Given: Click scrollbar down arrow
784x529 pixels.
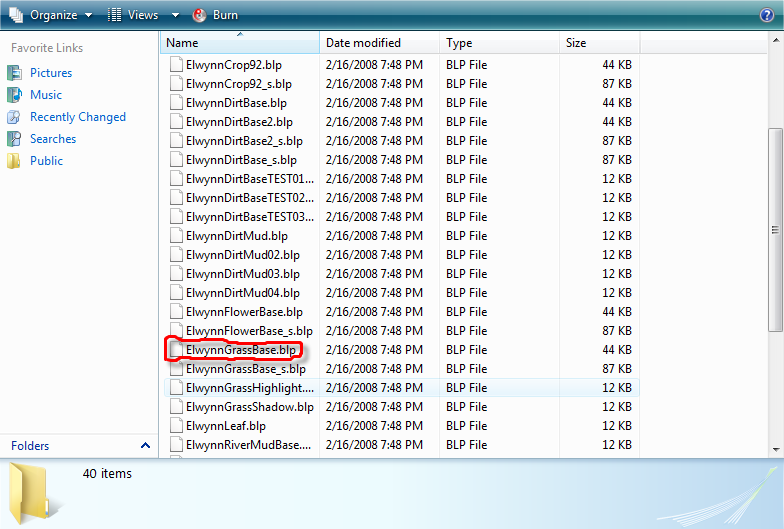Looking at the screenshot, I should coord(776,449).
